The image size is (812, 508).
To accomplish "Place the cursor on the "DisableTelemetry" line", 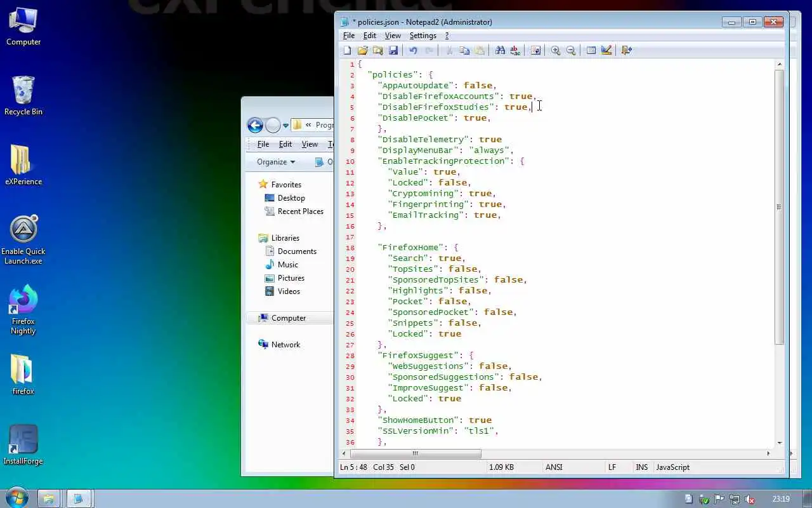I will click(x=440, y=140).
